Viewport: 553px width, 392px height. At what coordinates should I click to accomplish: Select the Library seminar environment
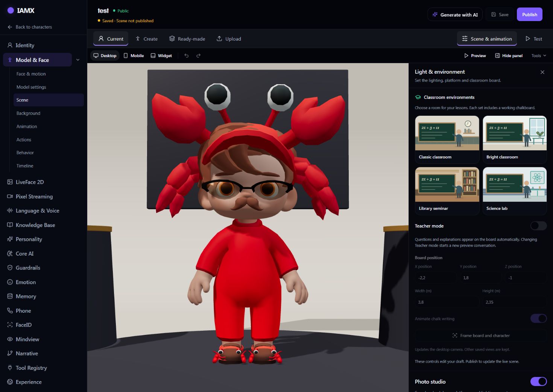447,191
